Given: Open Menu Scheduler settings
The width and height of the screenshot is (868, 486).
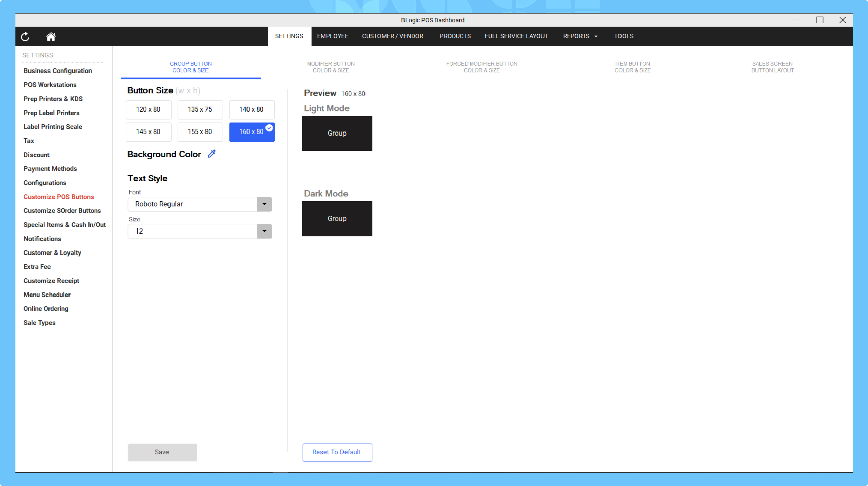Looking at the screenshot, I should [47, 295].
